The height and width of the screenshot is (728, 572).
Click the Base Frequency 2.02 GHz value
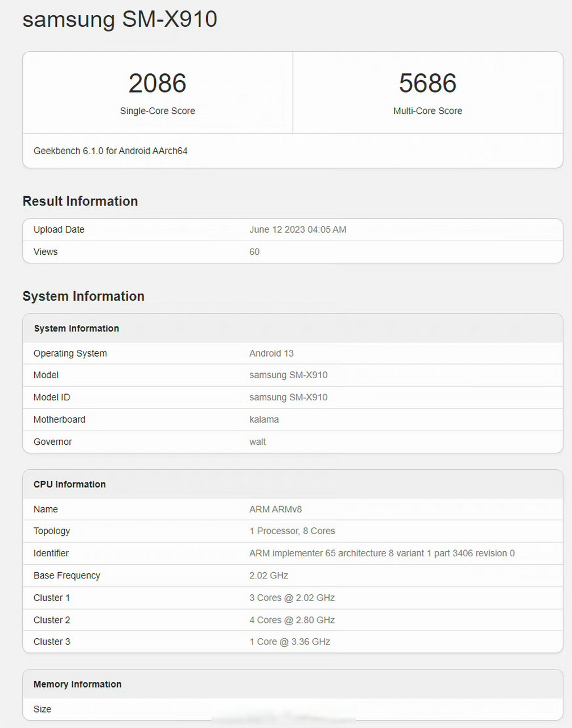(268, 575)
